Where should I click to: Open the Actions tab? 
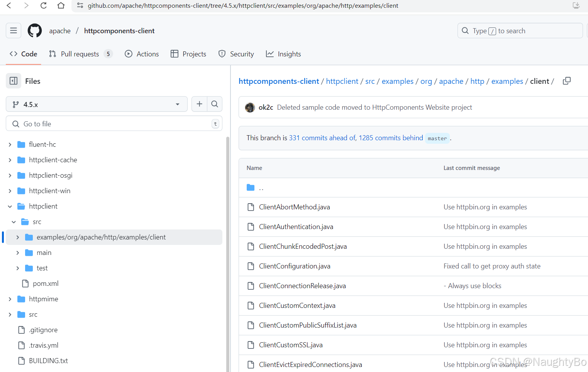(x=142, y=54)
